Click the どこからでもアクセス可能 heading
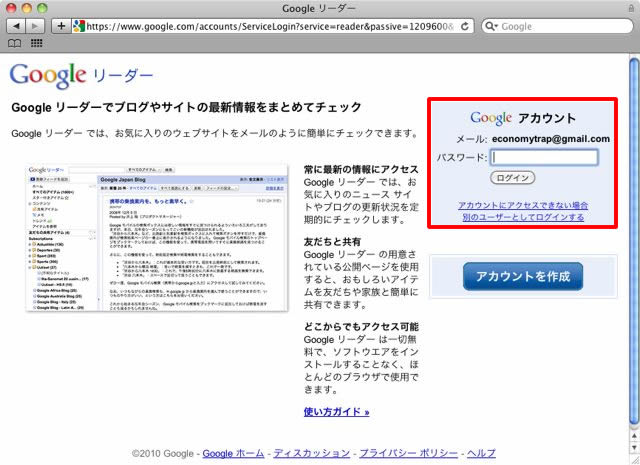Viewport: 640px width, 465px height. click(361, 327)
